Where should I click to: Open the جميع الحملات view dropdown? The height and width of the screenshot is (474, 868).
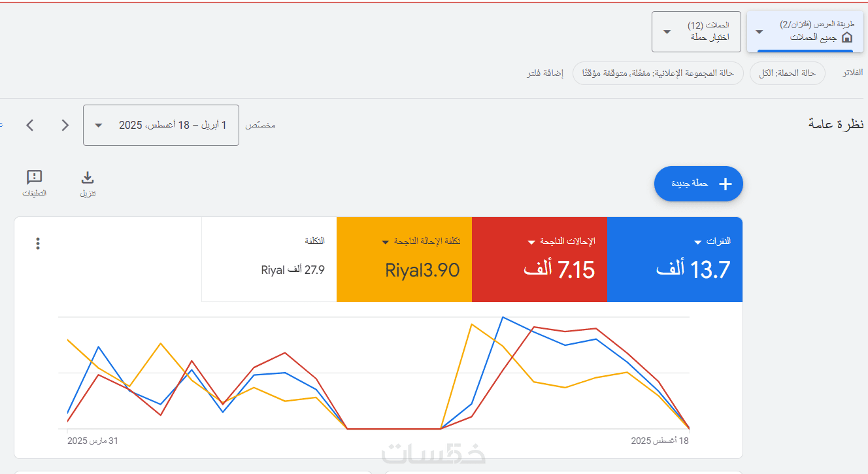(x=759, y=31)
